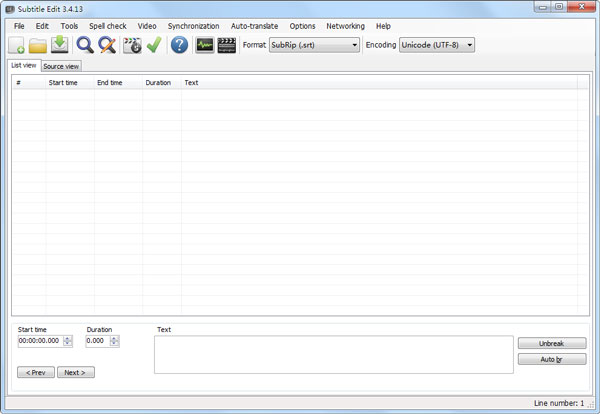The height and width of the screenshot is (414, 600).
Task: Switch to the List view tab
Action: tap(24, 65)
